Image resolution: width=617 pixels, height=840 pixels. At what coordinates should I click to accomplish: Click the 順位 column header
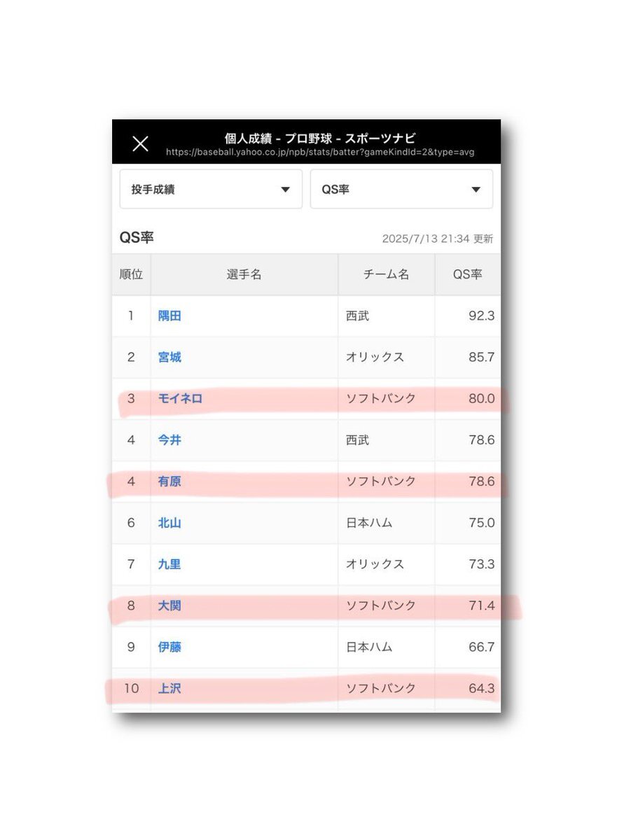pos(131,274)
